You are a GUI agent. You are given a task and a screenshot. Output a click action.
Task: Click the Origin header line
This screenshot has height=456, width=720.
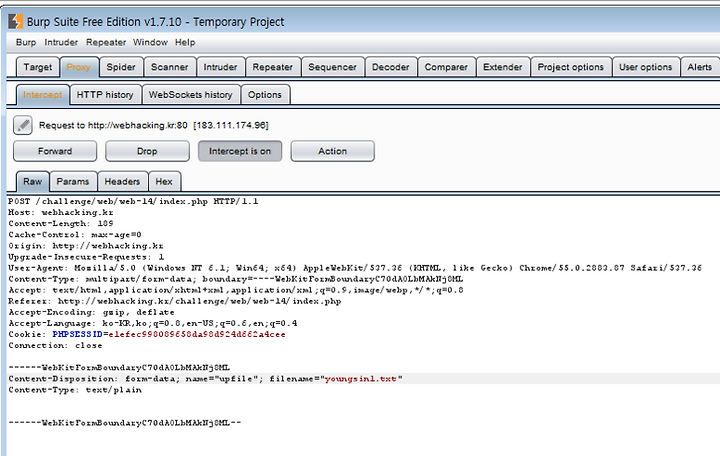tap(86, 246)
